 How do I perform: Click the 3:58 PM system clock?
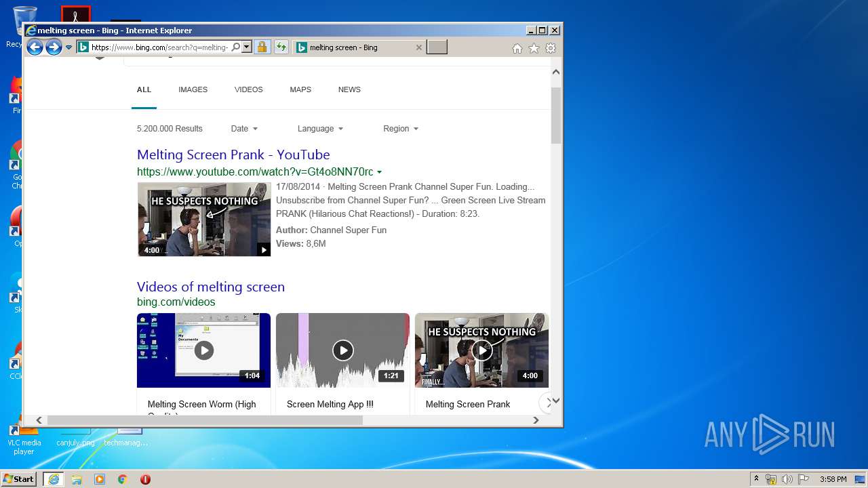833,479
